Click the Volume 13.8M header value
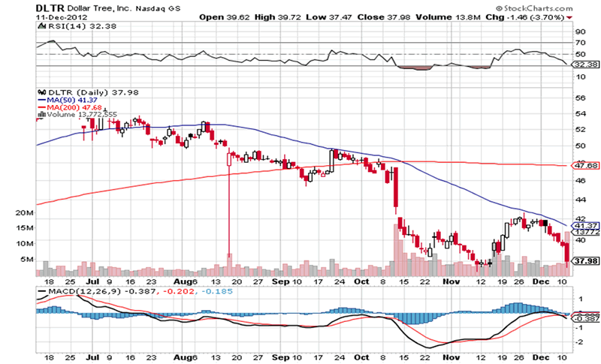This screenshot has height=364, width=601. click(448, 17)
